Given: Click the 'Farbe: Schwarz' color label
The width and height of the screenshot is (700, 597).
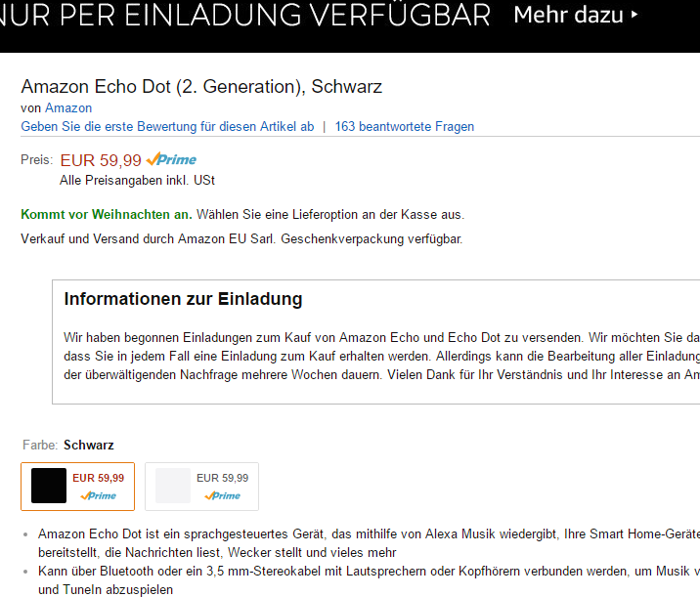Looking at the screenshot, I should click(67, 445).
